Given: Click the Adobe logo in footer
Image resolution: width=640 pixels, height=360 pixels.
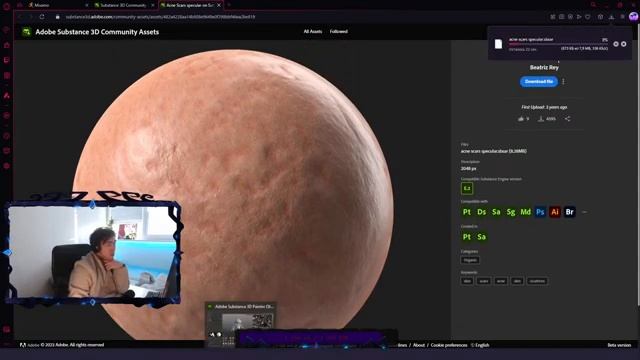Looking at the screenshot, I should click(x=23, y=345).
